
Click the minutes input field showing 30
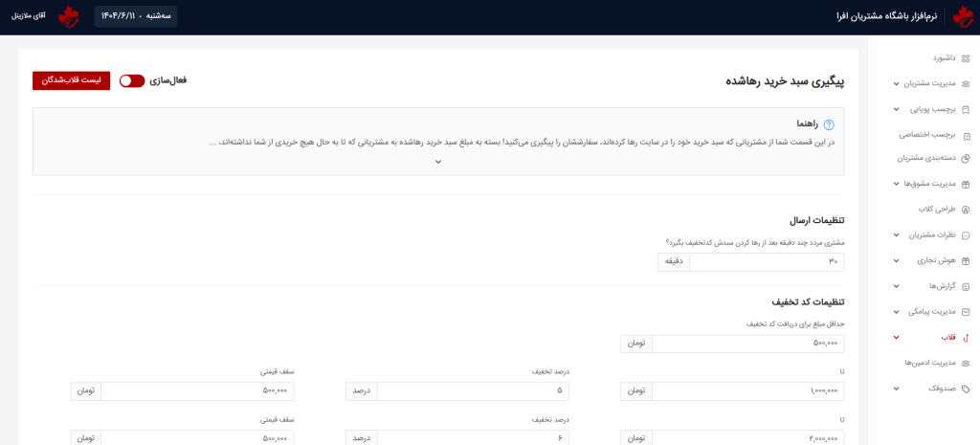pos(766,262)
